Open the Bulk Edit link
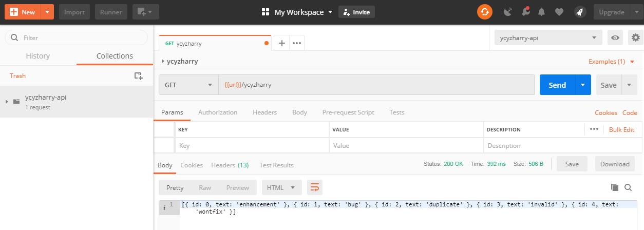644x230 pixels. click(x=621, y=129)
